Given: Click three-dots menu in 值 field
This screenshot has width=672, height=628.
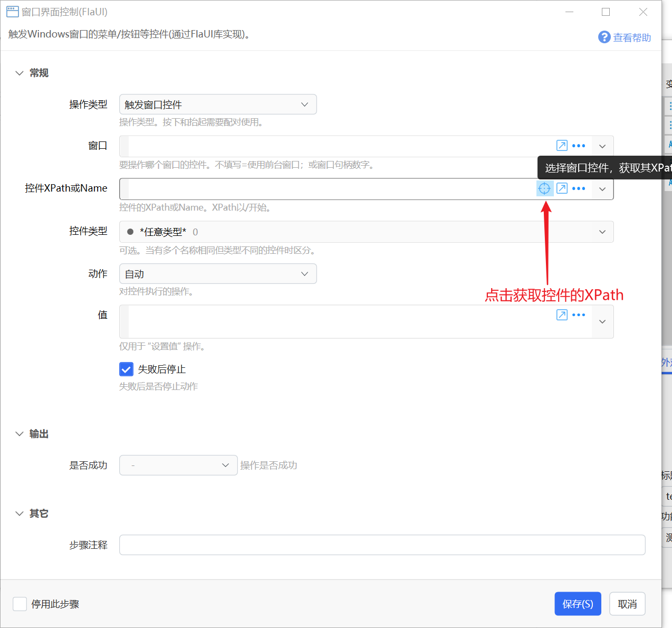Looking at the screenshot, I should pyautogui.click(x=579, y=315).
